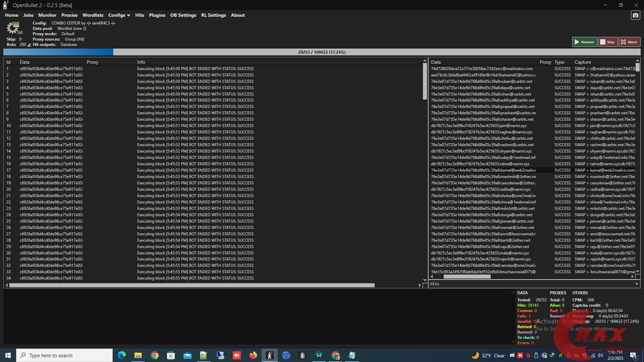644x362 pixels.
Task: Open RL Settings page
Action: (x=213, y=15)
